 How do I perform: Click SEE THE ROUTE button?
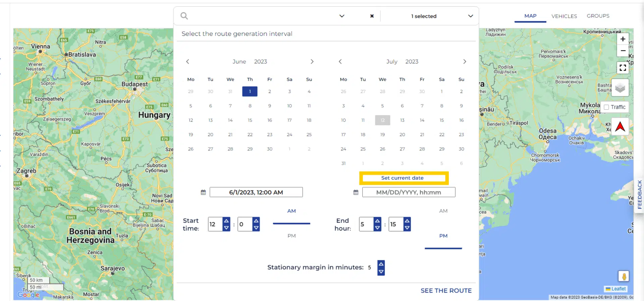[446, 291]
